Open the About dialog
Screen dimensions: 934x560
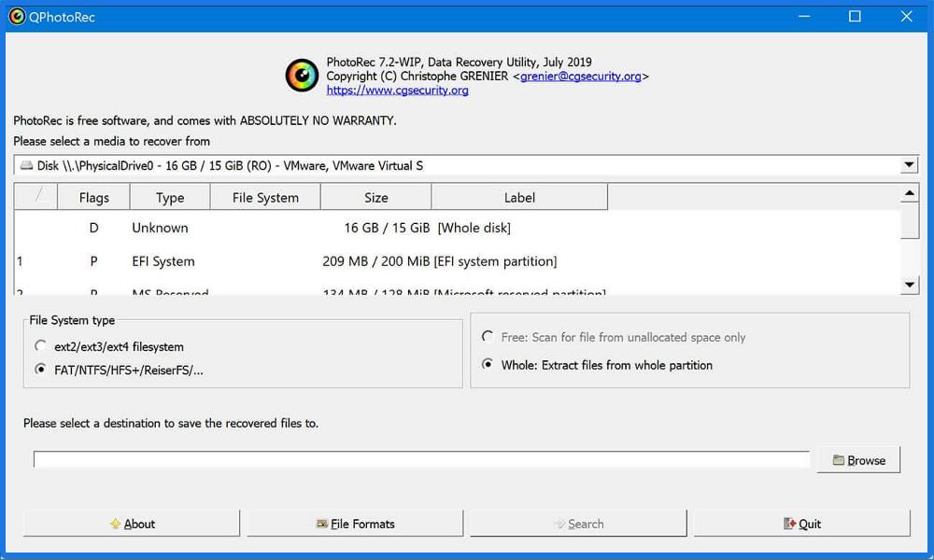tap(132, 524)
